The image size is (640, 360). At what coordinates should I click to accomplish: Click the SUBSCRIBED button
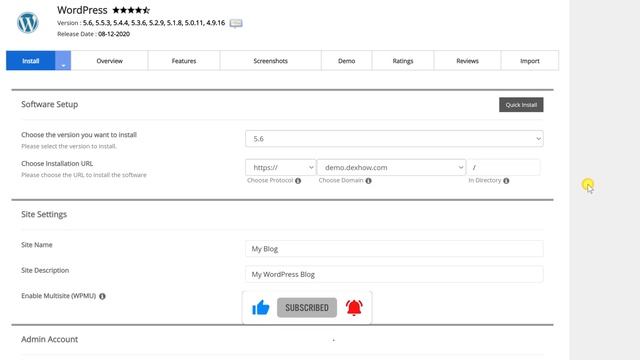click(x=307, y=307)
